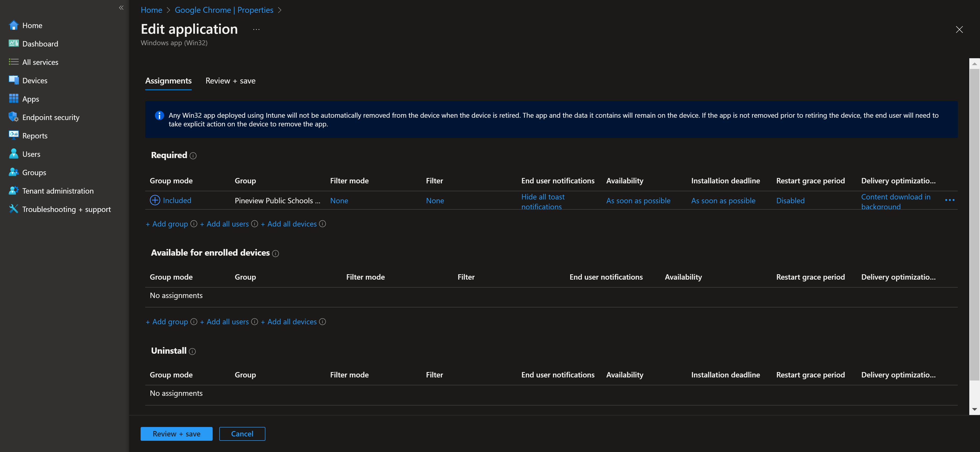The height and width of the screenshot is (452, 980).
Task: Click Content download in background link
Action: pyautogui.click(x=896, y=201)
